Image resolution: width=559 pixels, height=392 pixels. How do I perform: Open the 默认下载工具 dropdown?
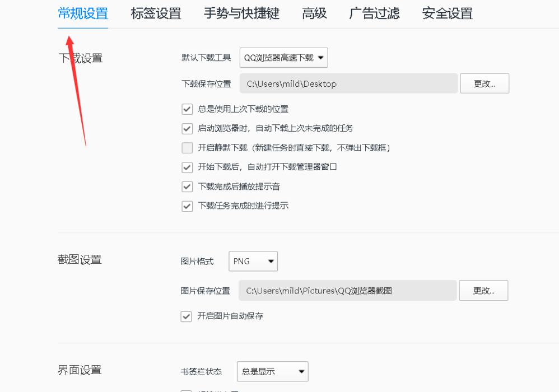click(283, 57)
